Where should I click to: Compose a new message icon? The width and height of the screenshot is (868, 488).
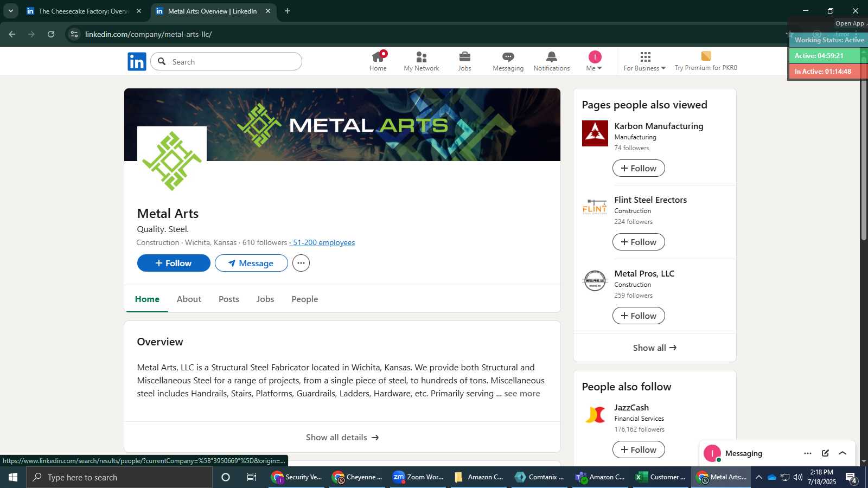tap(825, 453)
